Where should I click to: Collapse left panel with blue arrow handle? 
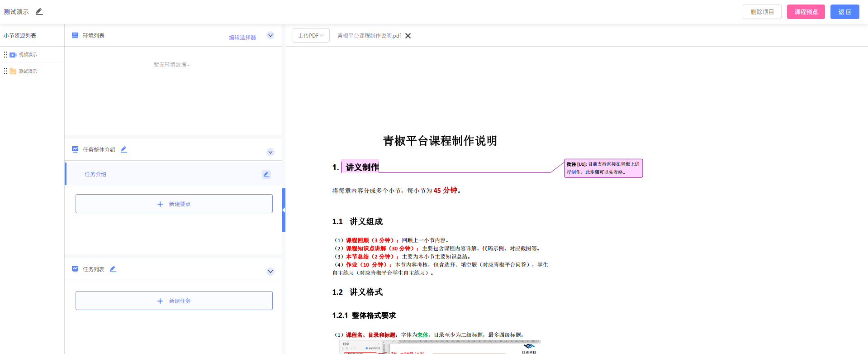tap(284, 210)
